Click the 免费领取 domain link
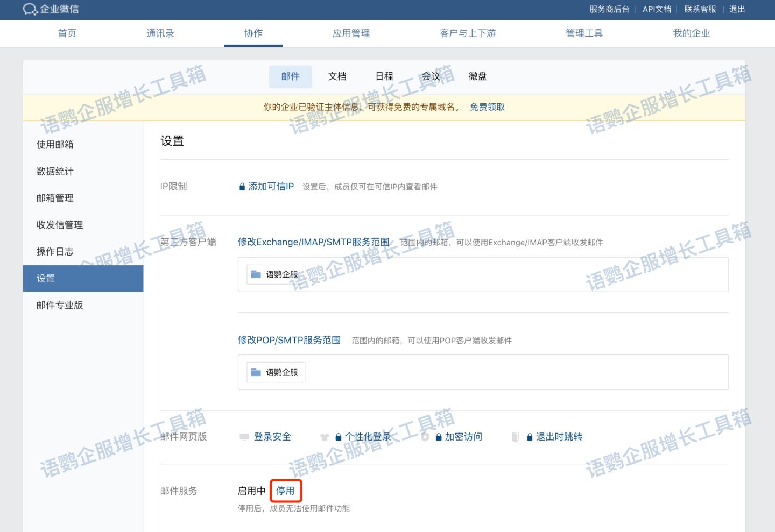Image resolution: width=775 pixels, height=532 pixels. [x=487, y=107]
